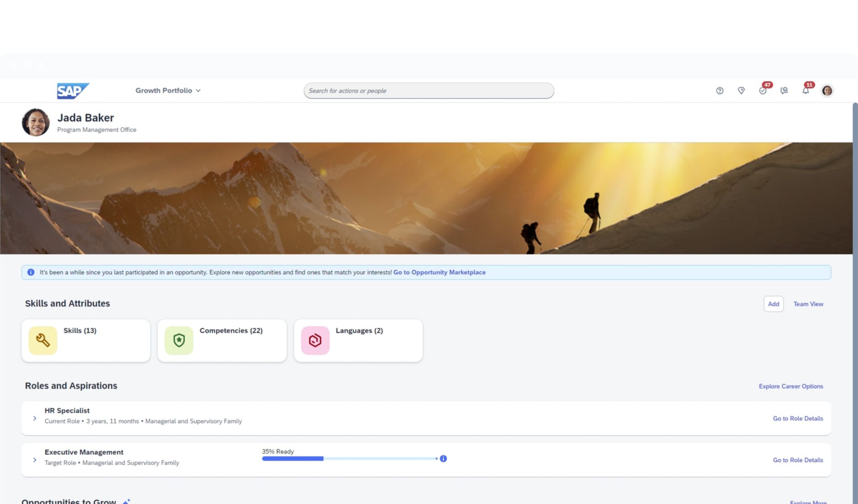The height and width of the screenshot is (504, 858).
Task: Expand the HR Specialist role details
Action: 35,418
